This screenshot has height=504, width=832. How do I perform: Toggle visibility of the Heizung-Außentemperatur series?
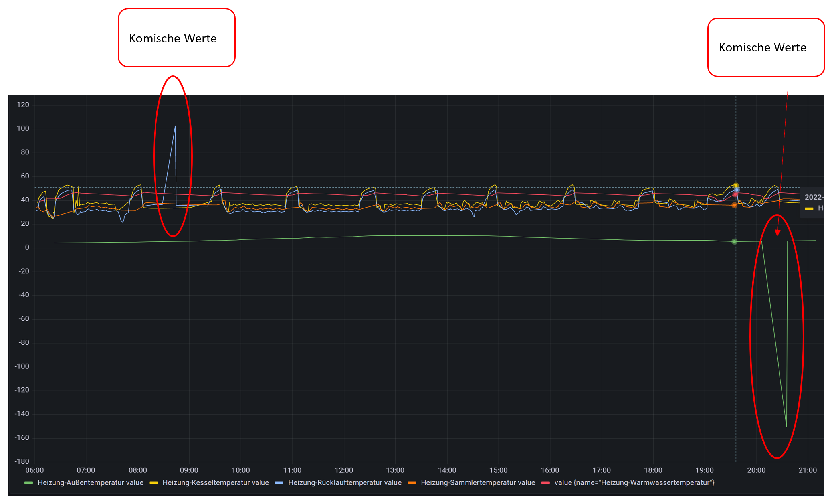click(x=91, y=482)
